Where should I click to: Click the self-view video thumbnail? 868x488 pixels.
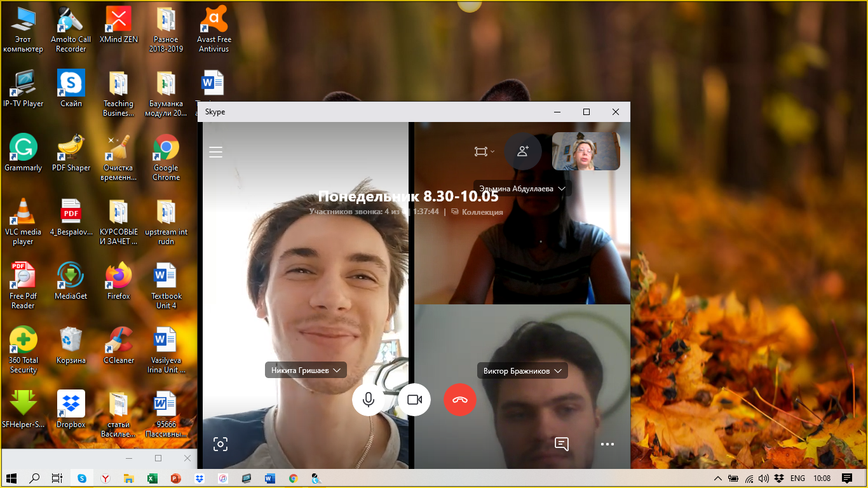[586, 151]
